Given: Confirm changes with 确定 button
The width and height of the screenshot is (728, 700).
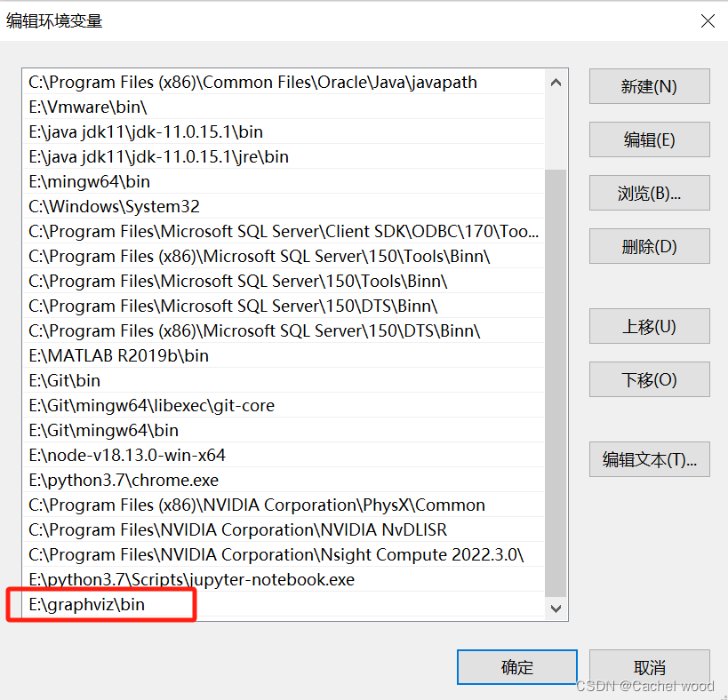Looking at the screenshot, I should (516, 667).
